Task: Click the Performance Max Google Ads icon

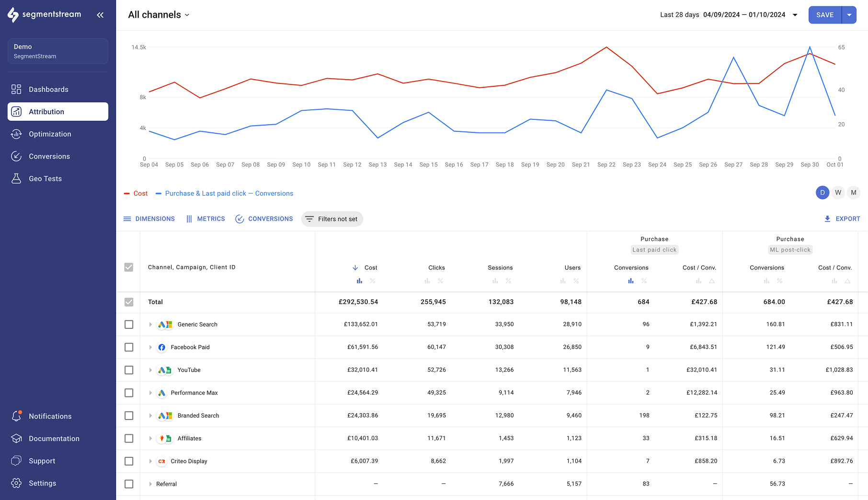Action: click(x=162, y=393)
